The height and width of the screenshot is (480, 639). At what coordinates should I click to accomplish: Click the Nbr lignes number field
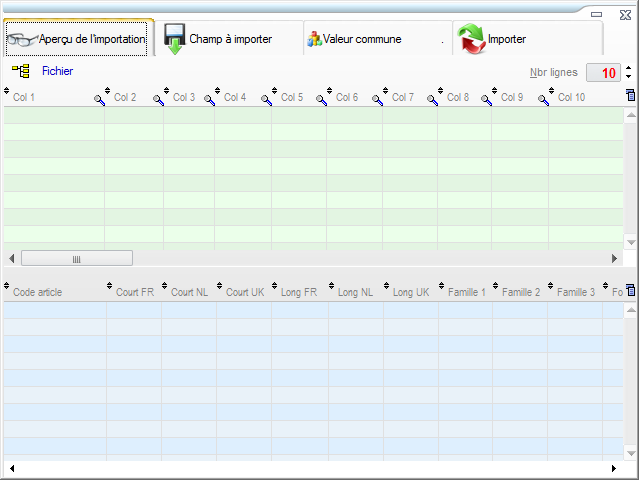[x=603, y=73]
